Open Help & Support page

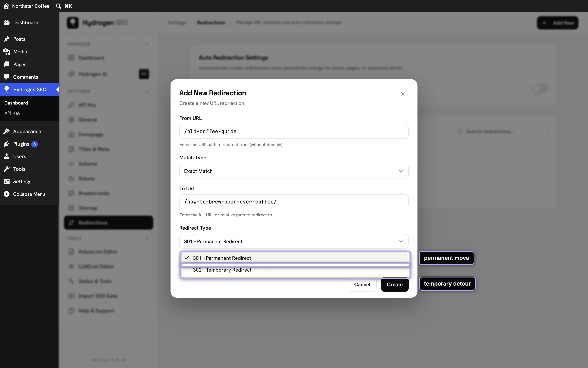[x=108, y=311]
